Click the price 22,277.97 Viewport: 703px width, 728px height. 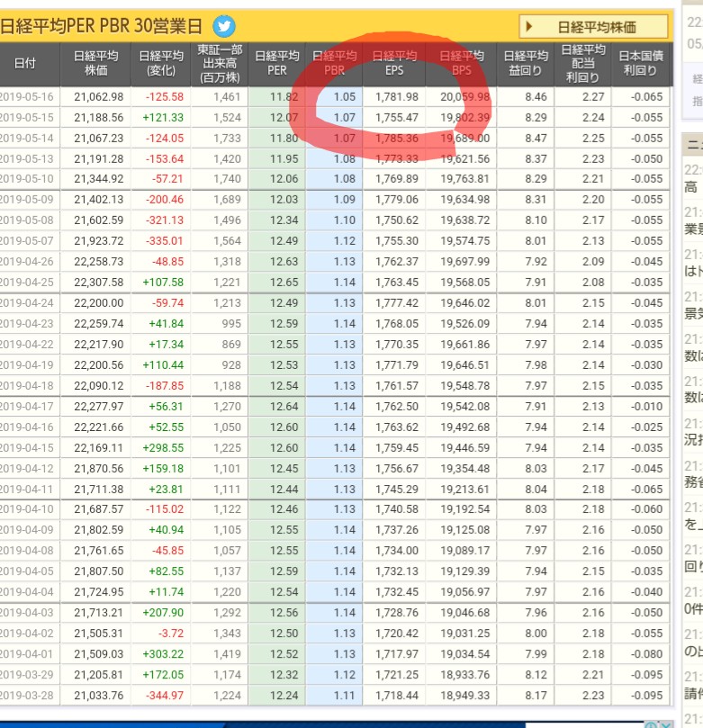(x=99, y=406)
